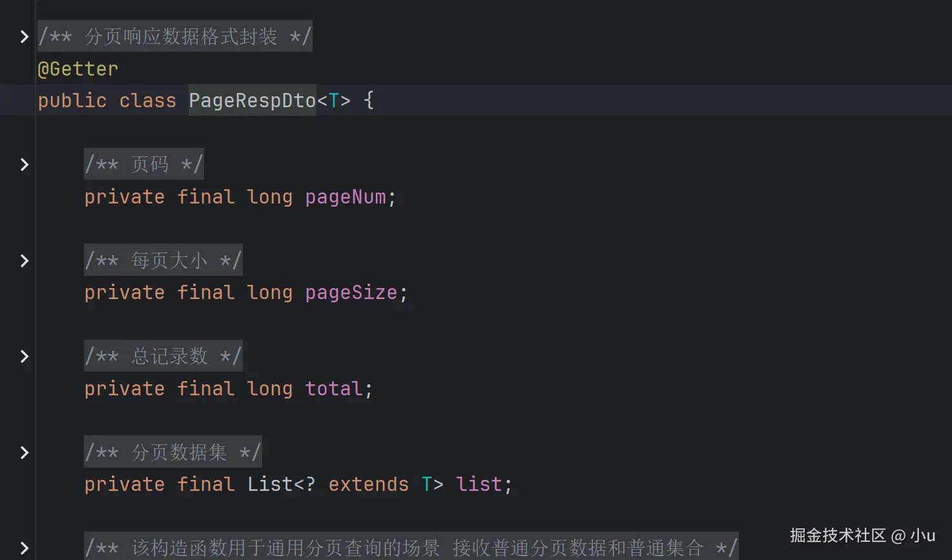This screenshot has height=560, width=952.
Task: Click the folded text /** 页码 */
Action: [x=143, y=165]
